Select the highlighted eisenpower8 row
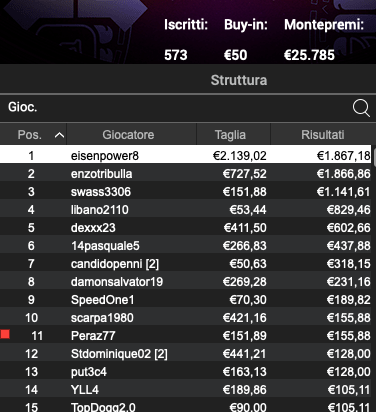This screenshot has width=376, height=412. tap(185, 154)
